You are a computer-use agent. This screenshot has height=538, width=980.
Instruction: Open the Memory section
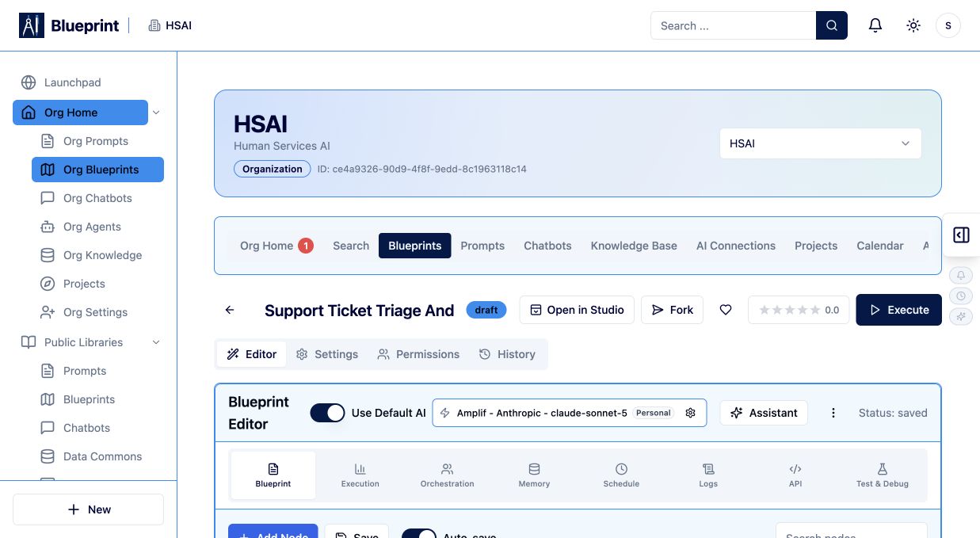534,475
